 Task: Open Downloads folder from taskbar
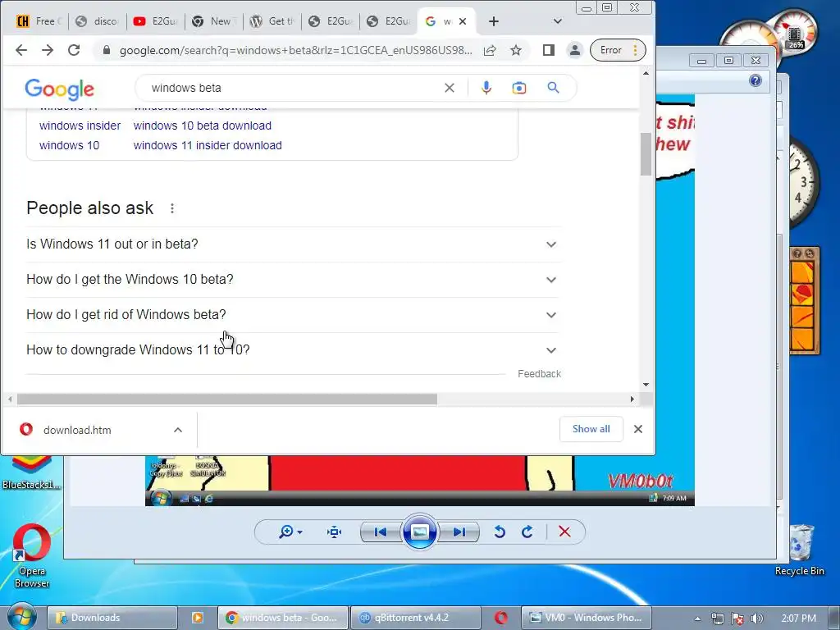pyautogui.click(x=112, y=618)
